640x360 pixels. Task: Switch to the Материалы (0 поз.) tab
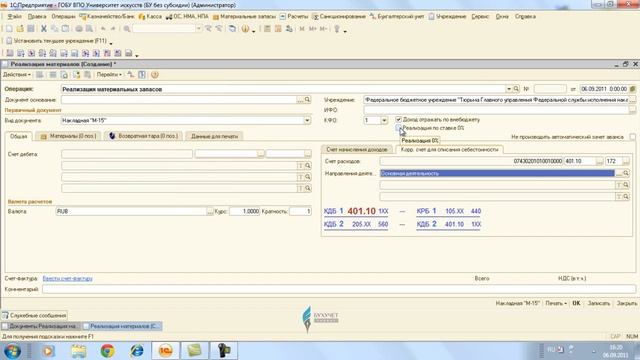tap(68, 136)
